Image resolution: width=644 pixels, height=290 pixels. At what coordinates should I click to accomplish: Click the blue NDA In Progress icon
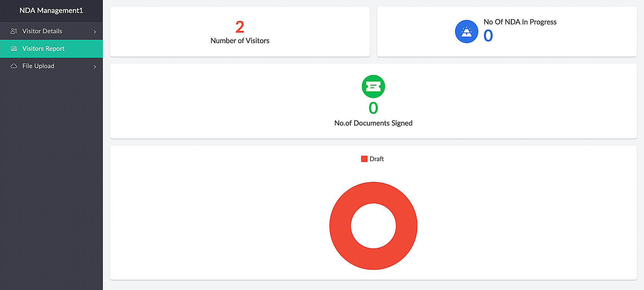click(x=466, y=32)
